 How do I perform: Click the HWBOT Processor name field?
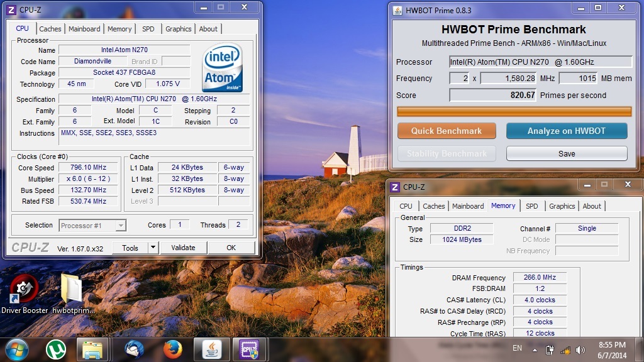coord(540,62)
